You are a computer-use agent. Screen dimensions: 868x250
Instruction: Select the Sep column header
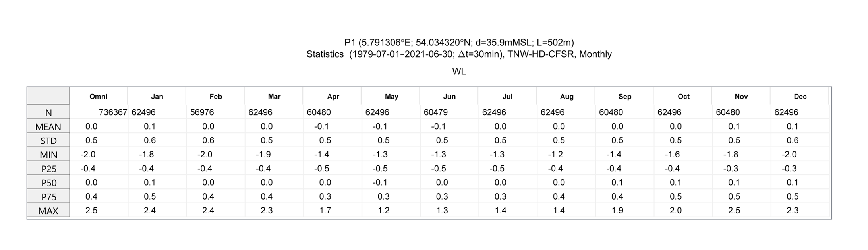tap(624, 96)
